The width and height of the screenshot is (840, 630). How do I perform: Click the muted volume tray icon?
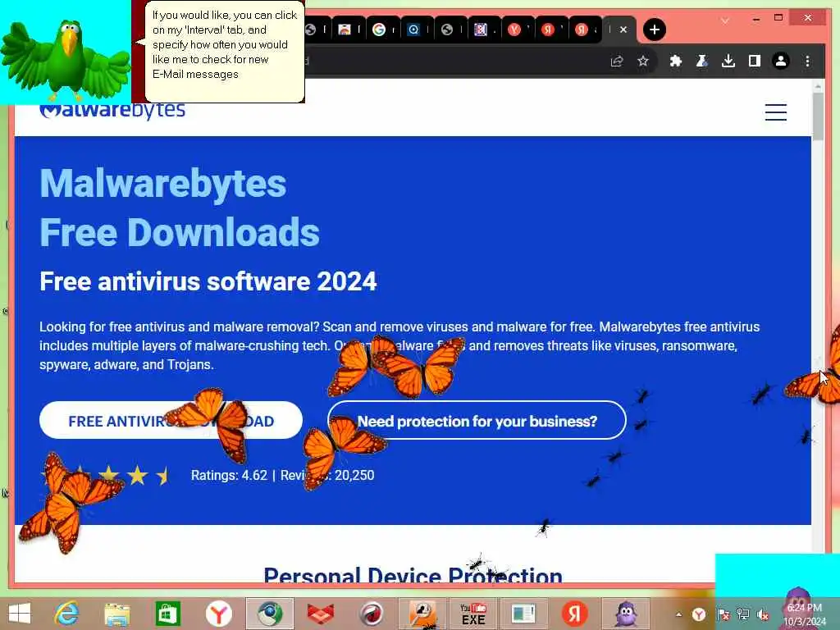(762, 614)
